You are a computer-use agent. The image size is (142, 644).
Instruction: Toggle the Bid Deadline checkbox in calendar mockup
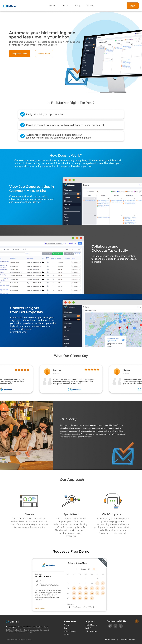pyautogui.click(x=126, y=192)
